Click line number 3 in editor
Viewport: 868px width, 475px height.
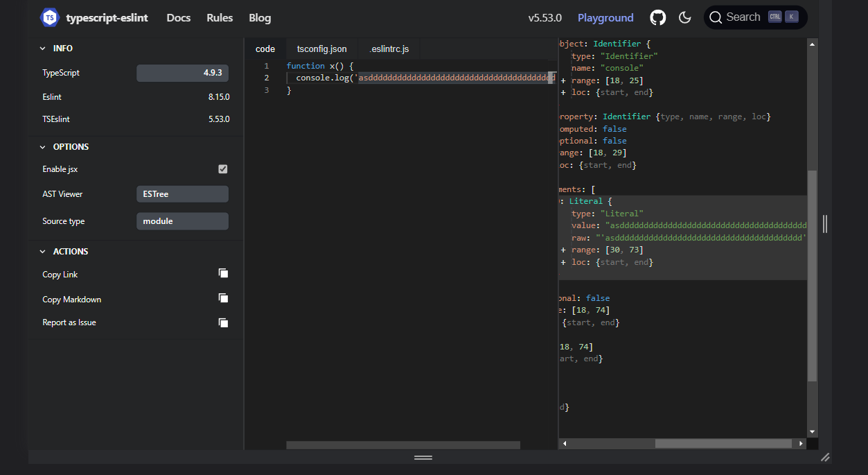[x=266, y=90]
